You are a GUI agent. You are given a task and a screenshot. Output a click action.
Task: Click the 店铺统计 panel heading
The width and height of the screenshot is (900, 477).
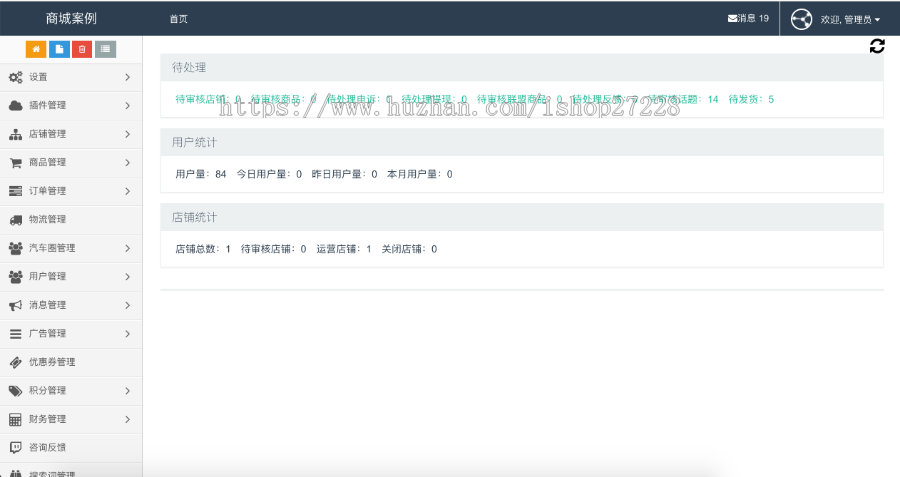pyautogui.click(x=195, y=218)
